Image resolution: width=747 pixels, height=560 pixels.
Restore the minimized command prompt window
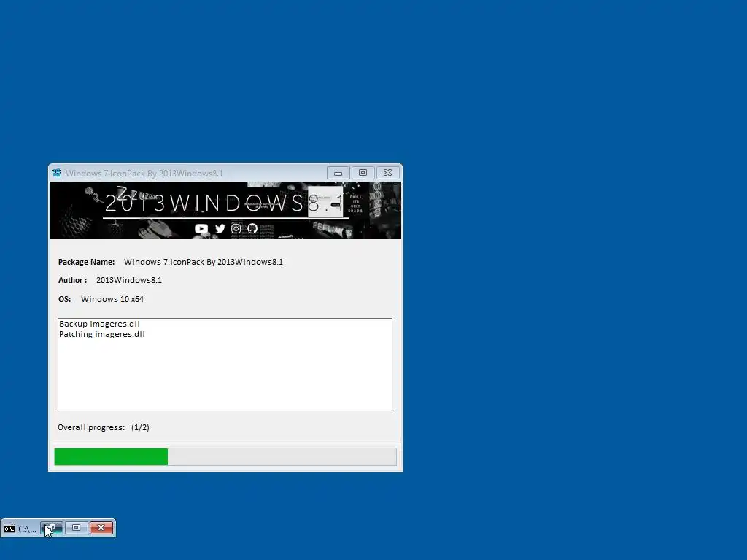coord(52,528)
